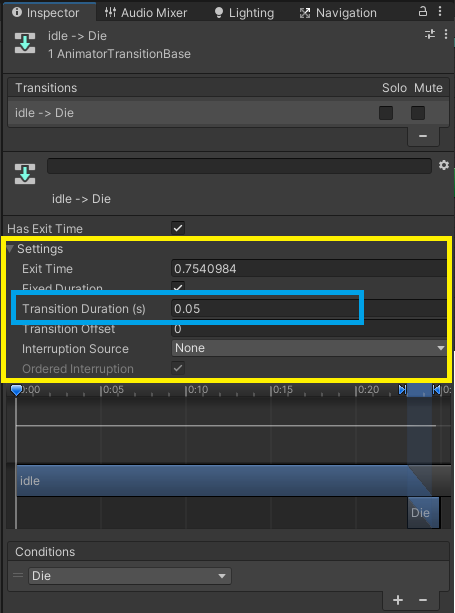Toggle Solo for idle -> Die transition
Screen dimensions: 455x613
[386, 113]
